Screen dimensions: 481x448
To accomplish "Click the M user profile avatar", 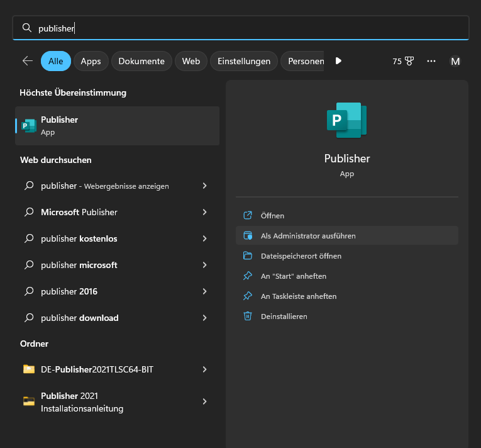I will point(456,61).
